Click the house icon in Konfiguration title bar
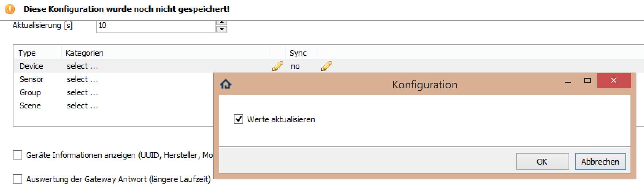Screen dimensions: 644x196 (x=226, y=84)
